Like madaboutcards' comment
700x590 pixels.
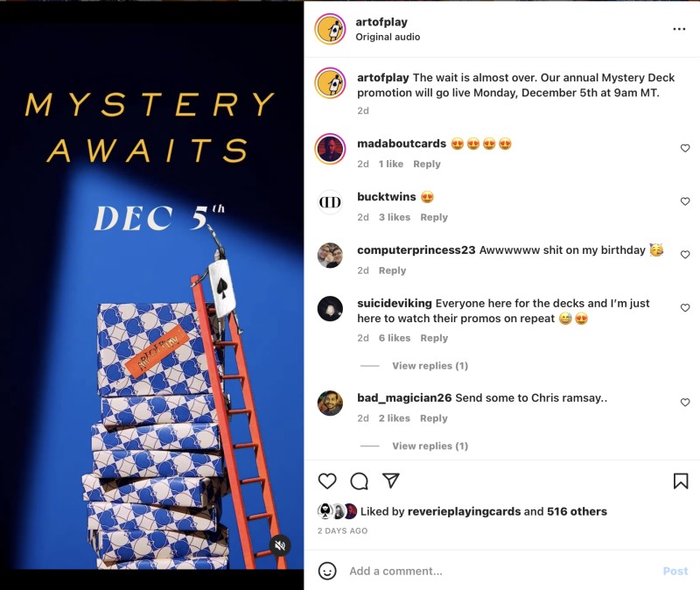pyautogui.click(x=685, y=148)
